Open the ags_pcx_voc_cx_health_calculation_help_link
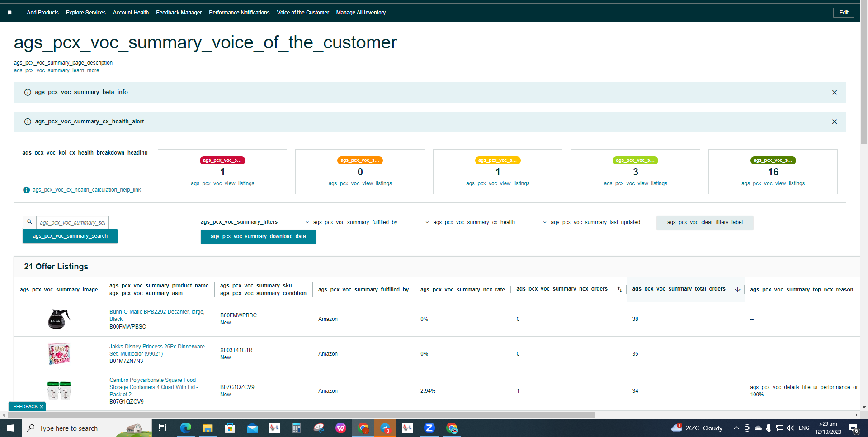Viewport: 868px width, 437px height. 87,190
